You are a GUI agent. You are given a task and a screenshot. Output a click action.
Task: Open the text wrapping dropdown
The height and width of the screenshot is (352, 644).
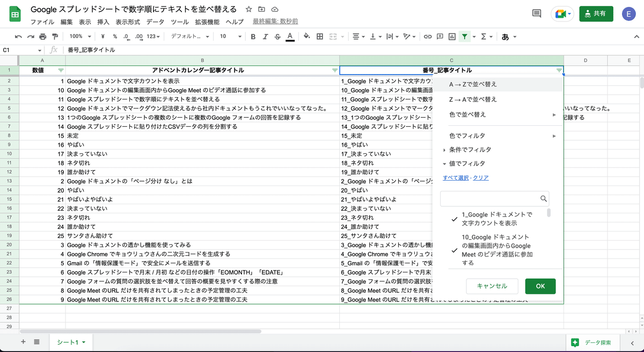coord(392,37)
